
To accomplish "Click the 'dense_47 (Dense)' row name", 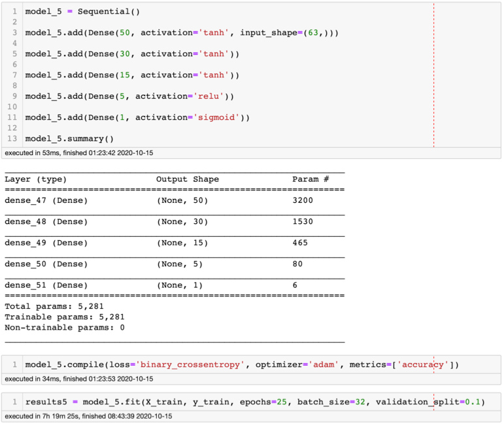I will [x=46, y=200].
